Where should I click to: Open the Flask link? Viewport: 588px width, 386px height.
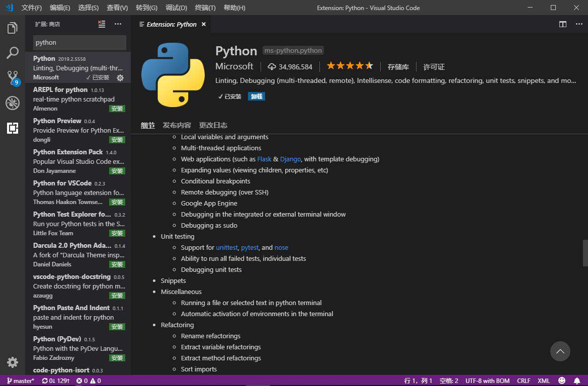click(x=264, y=159)
